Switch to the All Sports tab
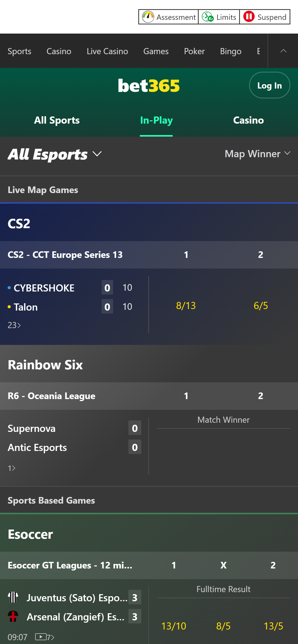Screen dimensions: 298x644 click(57, 120)
